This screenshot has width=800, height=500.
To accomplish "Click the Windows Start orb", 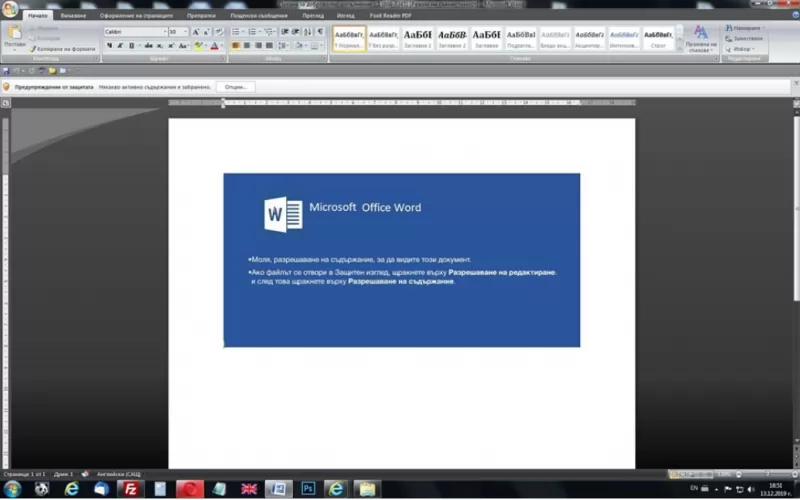I will point(12,489).
